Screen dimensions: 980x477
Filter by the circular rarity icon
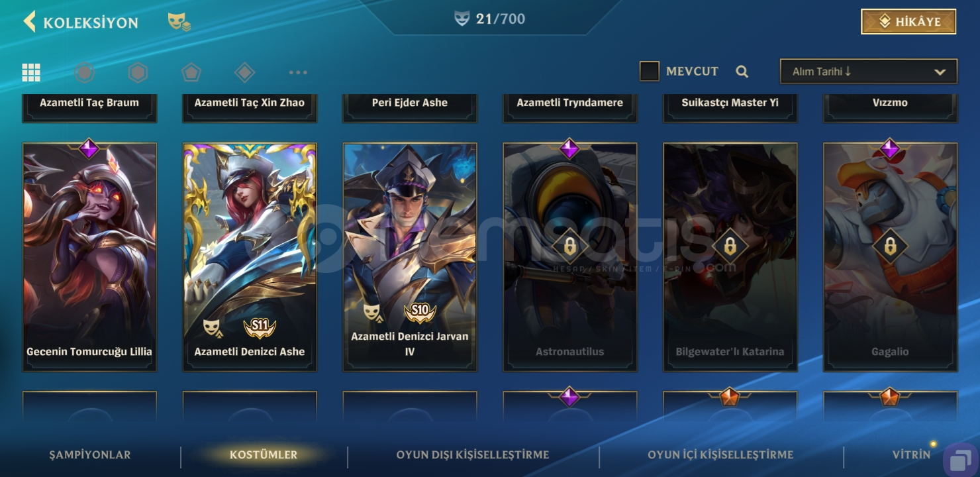coord(85,72)
